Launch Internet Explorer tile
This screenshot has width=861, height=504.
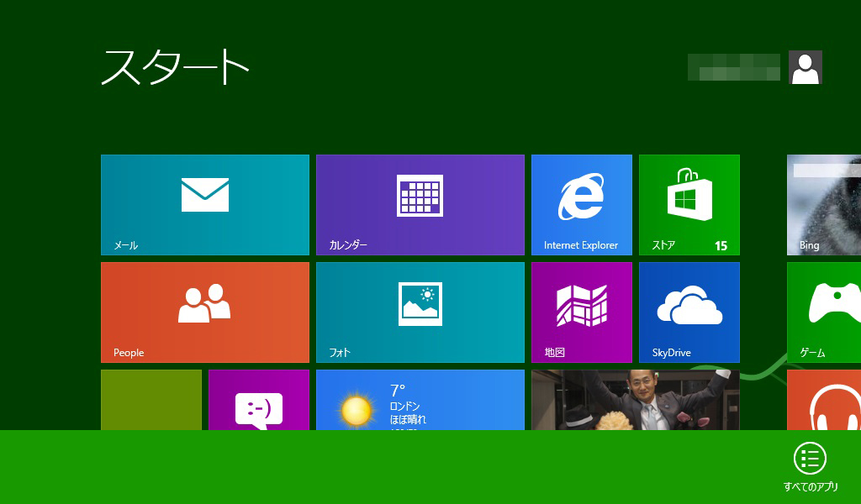click(582, 205)
